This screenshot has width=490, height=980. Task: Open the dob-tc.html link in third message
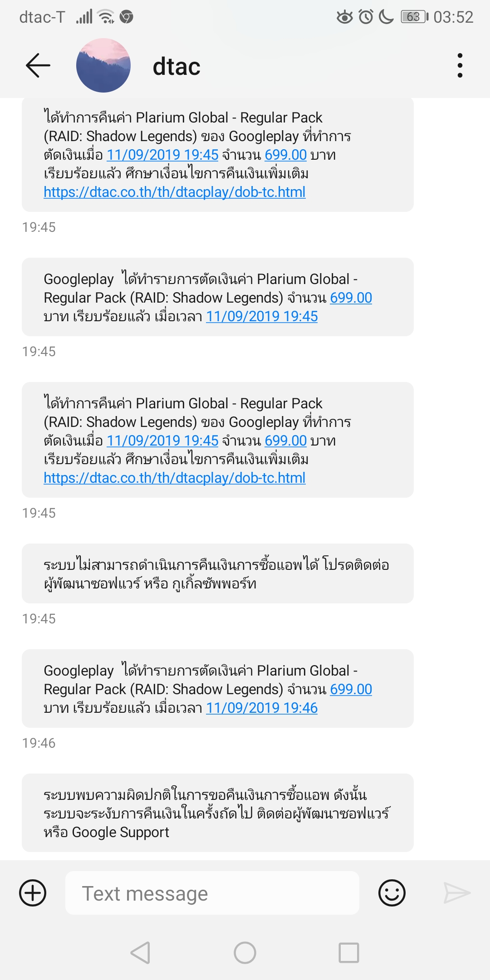coord(175,478)
